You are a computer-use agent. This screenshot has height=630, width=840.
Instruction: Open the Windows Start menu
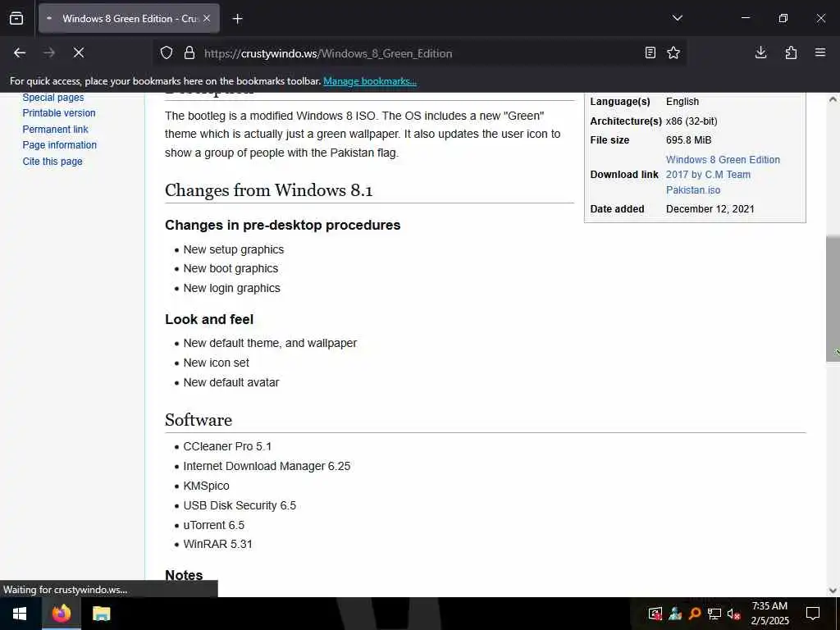(x=20, y=614)
